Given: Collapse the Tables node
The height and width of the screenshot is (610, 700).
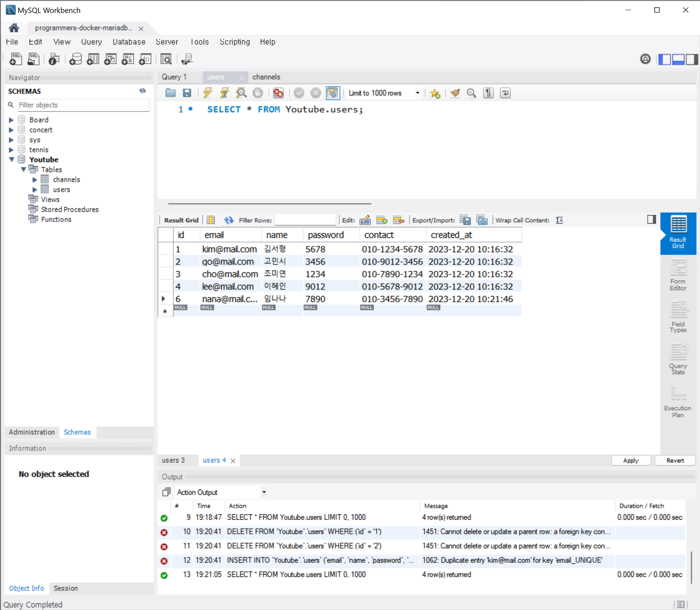Looking at the screenshot, I should pos(23,169).
